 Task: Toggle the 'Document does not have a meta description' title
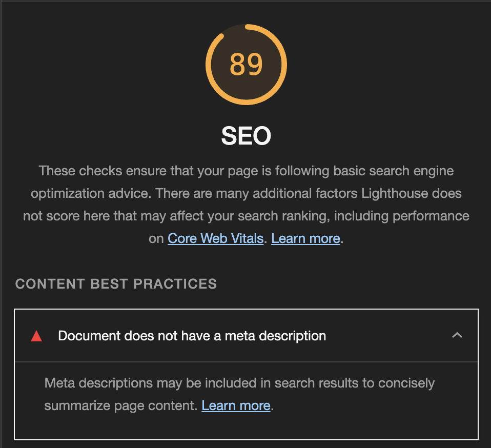tap(192, 336)
